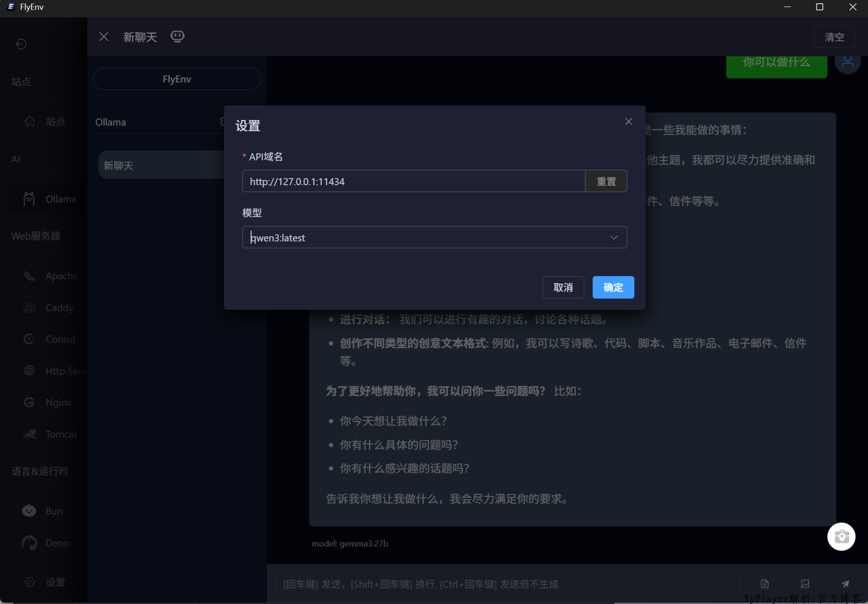Close the 设置 dialog

click(x=629, y=122)
